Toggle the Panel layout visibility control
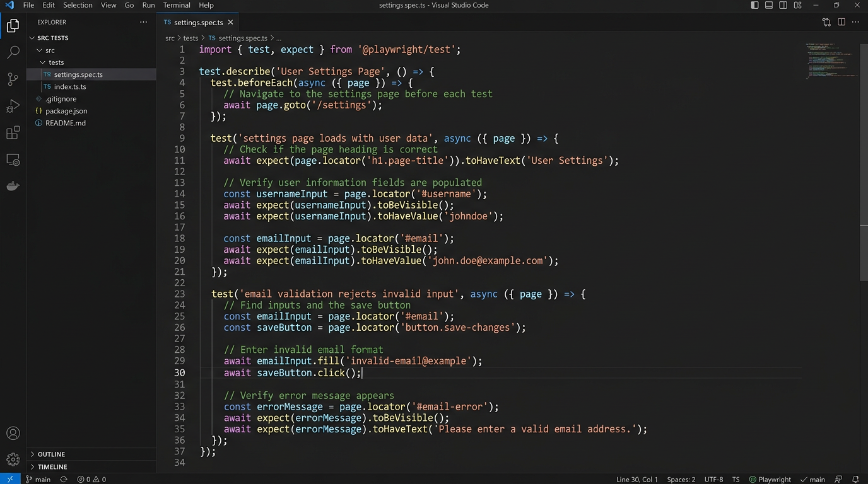 (x=768, y=5)
